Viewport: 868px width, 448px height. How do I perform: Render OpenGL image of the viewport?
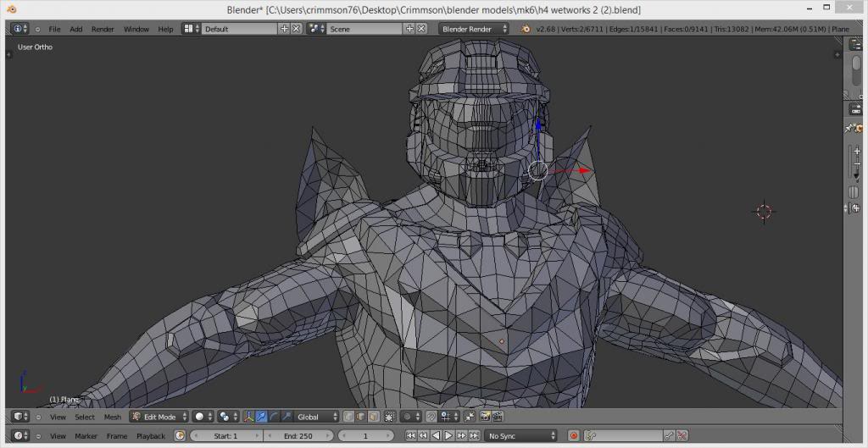point(485,417)
